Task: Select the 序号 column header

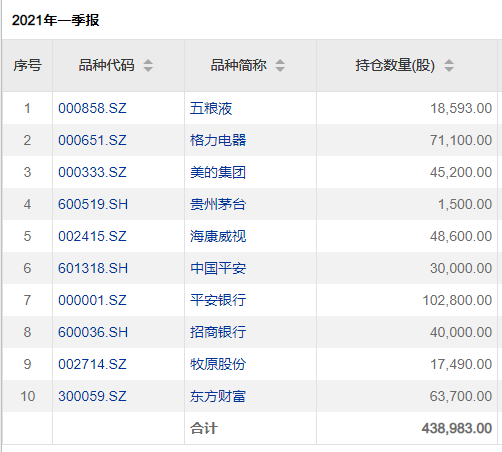Action: [27, 65]
